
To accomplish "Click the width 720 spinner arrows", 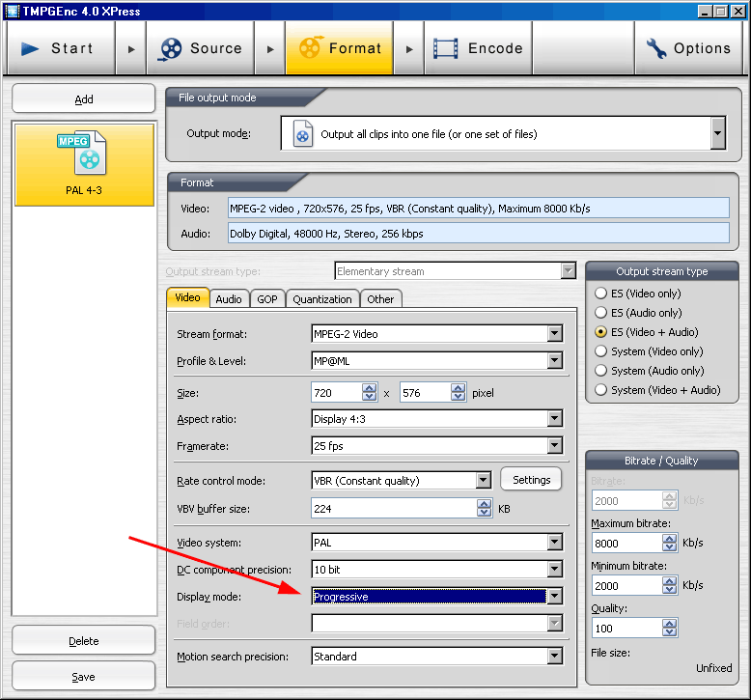I will [370, 392].
